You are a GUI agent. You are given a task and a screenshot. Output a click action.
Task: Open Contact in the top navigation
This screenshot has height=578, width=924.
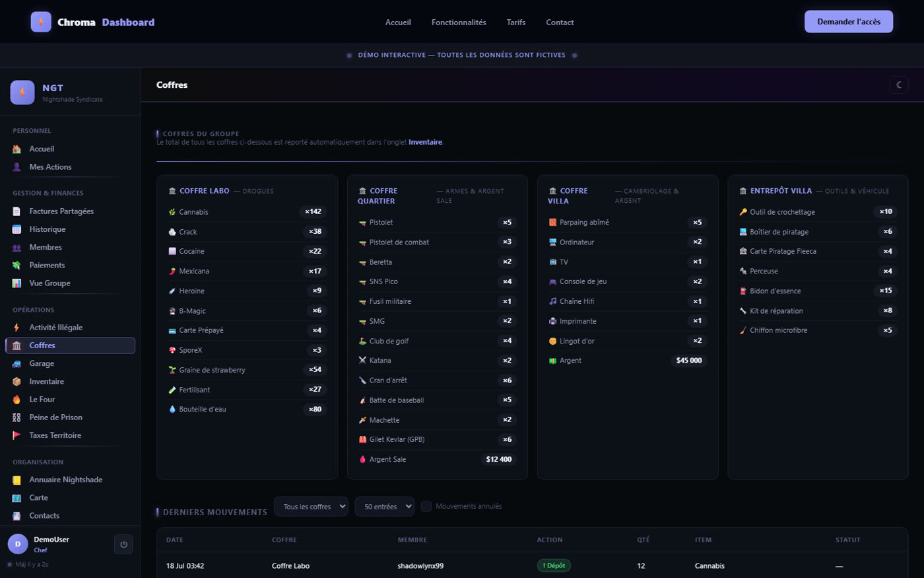point(560,22)
